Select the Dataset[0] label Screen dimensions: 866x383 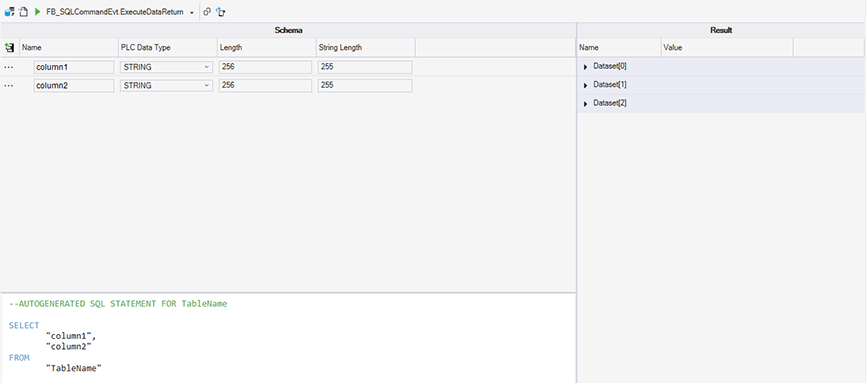pyautogui.click(x=610, y=66)
